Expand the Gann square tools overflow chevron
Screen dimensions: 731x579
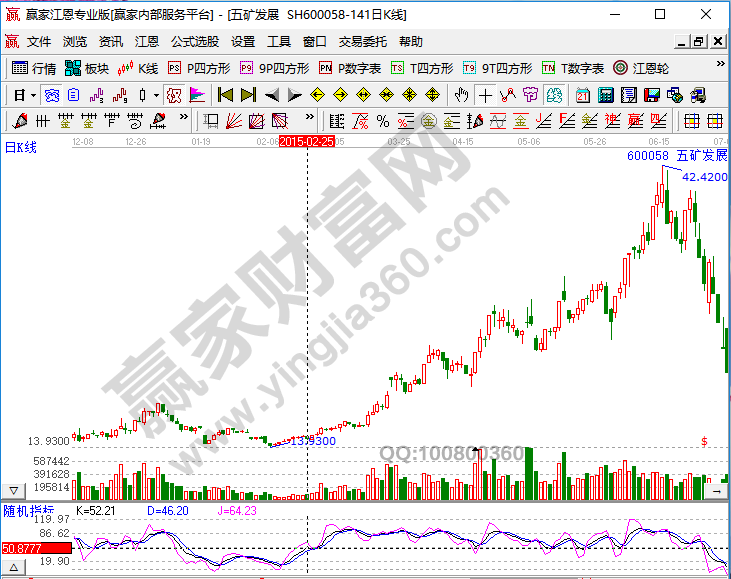310,117
